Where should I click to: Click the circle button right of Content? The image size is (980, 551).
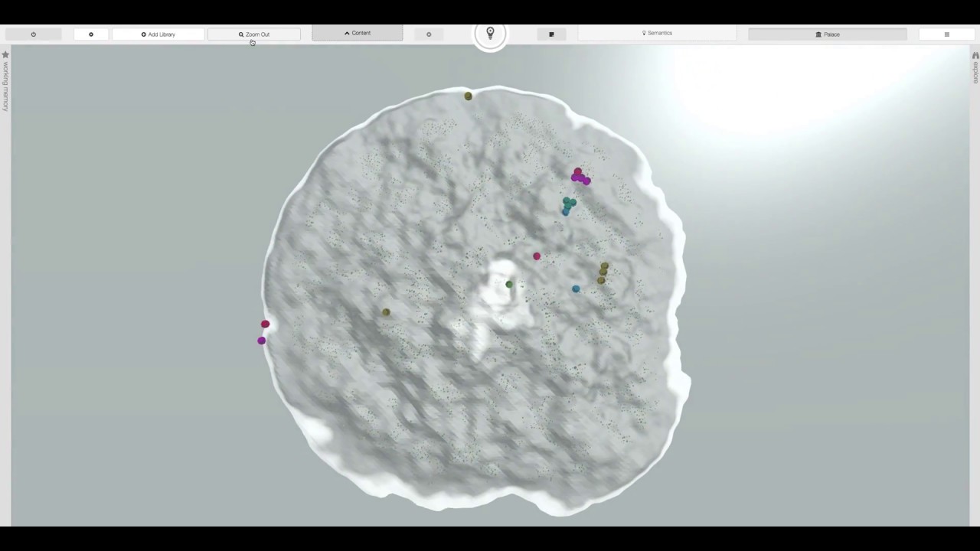tap(429, 34)
